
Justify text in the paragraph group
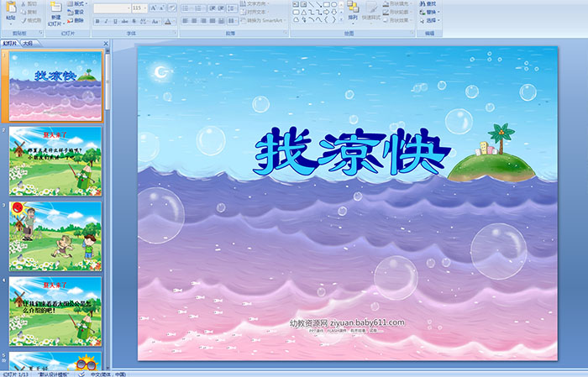pyautogui.click(x=213, y=21)
